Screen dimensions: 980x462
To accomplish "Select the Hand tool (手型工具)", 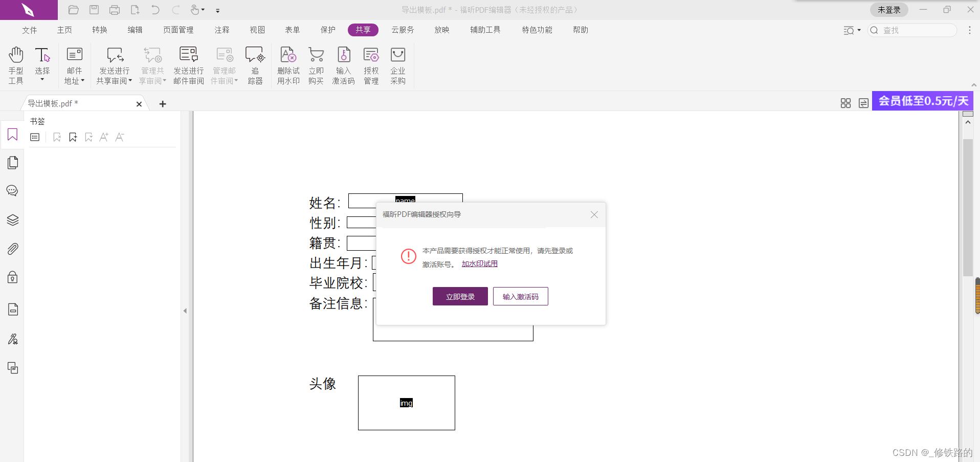I will (x=15, y=64).
